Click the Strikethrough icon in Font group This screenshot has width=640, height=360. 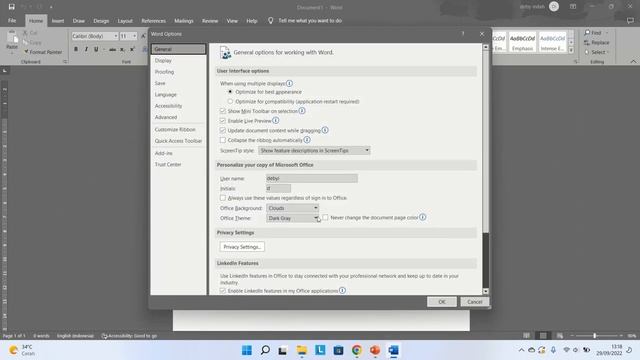point(112,49)
